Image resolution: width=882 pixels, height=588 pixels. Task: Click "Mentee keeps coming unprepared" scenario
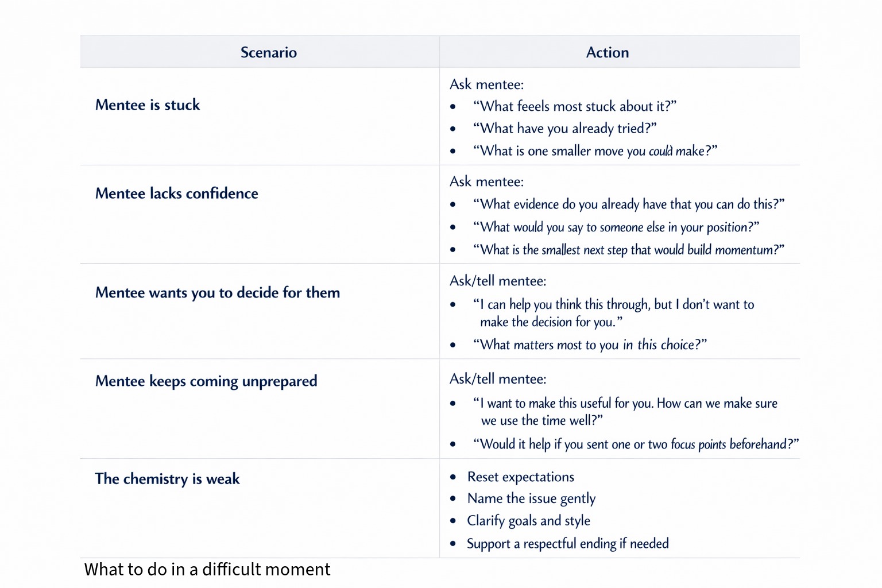(206, 381)
